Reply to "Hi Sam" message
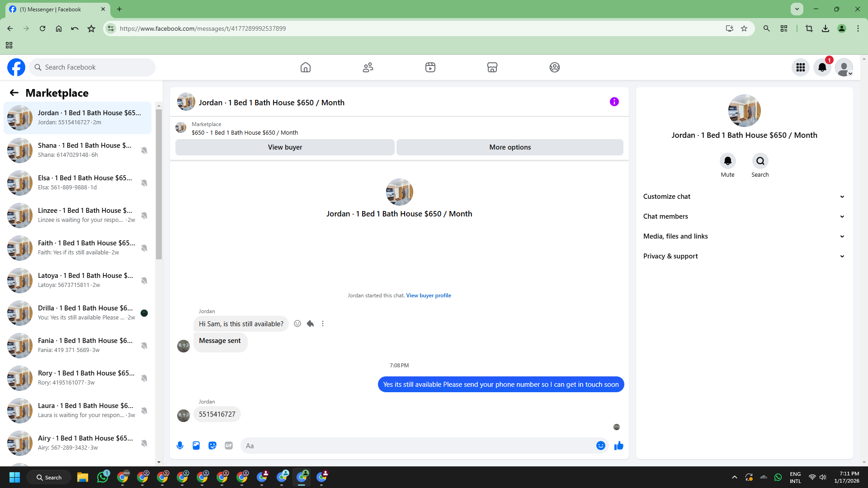Viewport: 868px width, 488px height. point(310,324)
